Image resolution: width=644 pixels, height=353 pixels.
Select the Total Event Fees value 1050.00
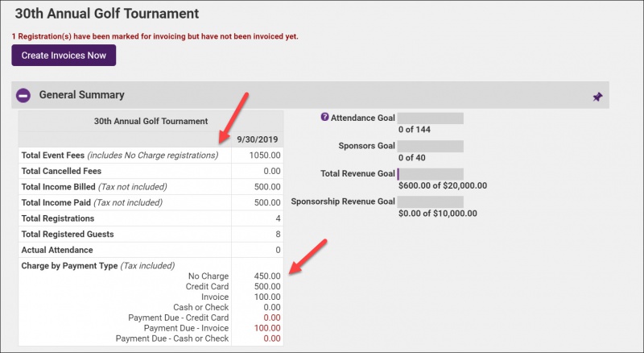(x=265, y=155)
